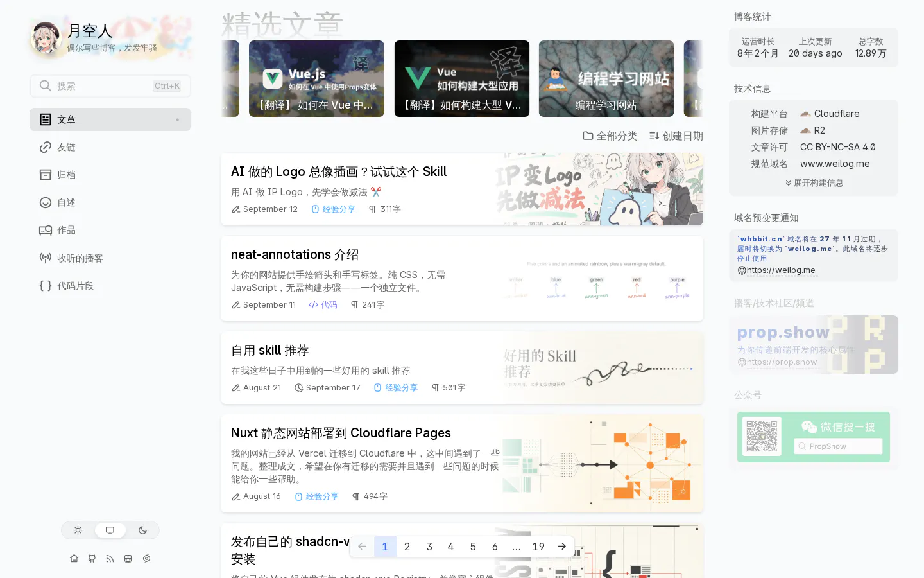Open the home icon in sidebar footer
The image size is (924, 578).
pos(74,559)
